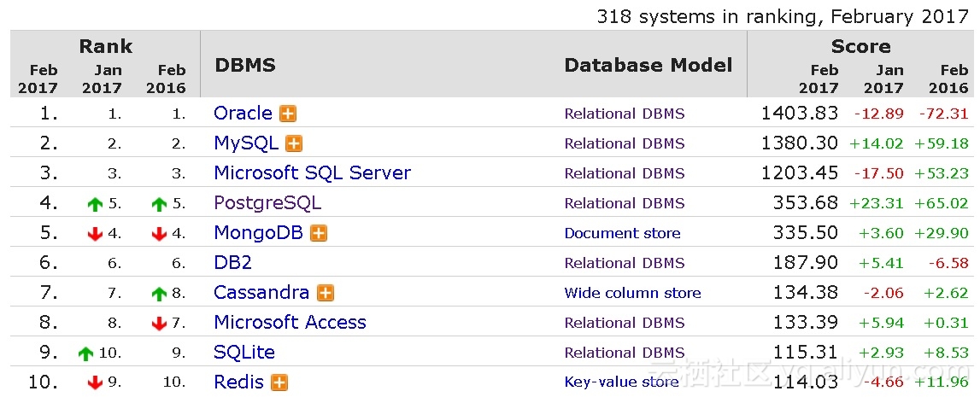Open the Microsoft Access link
Screen dimensions: 980x397
(290, 322)
